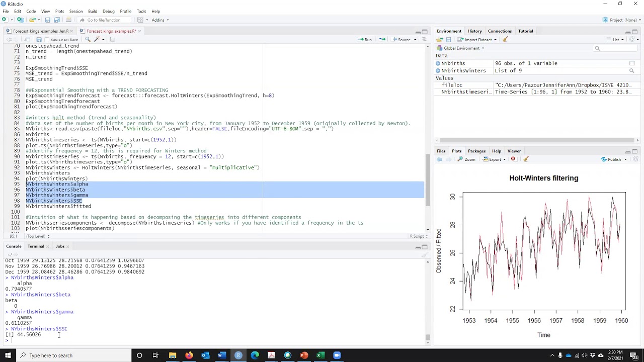644x362 pixels.
Task: Switch to the Terminal tab
Action: [x=36, y=246]
